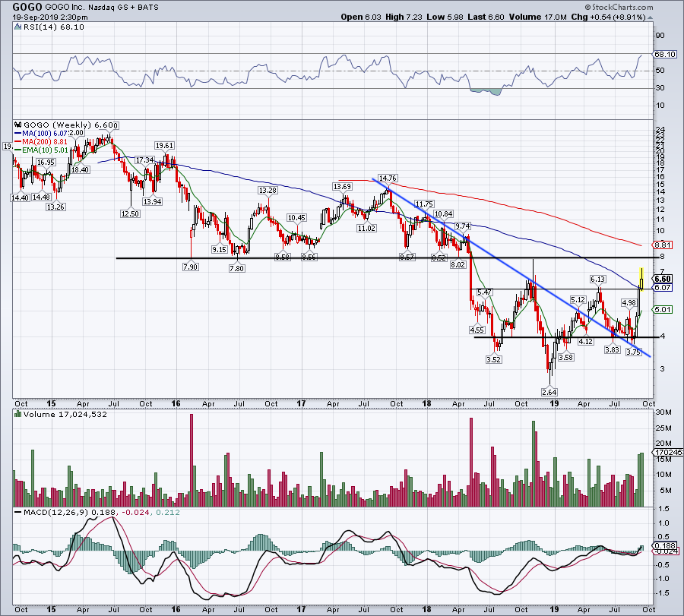Click the bold 6.60 last price tag
Image resolution: width=684 pixels, height=616 pixels.
click(x=663, y=279)
